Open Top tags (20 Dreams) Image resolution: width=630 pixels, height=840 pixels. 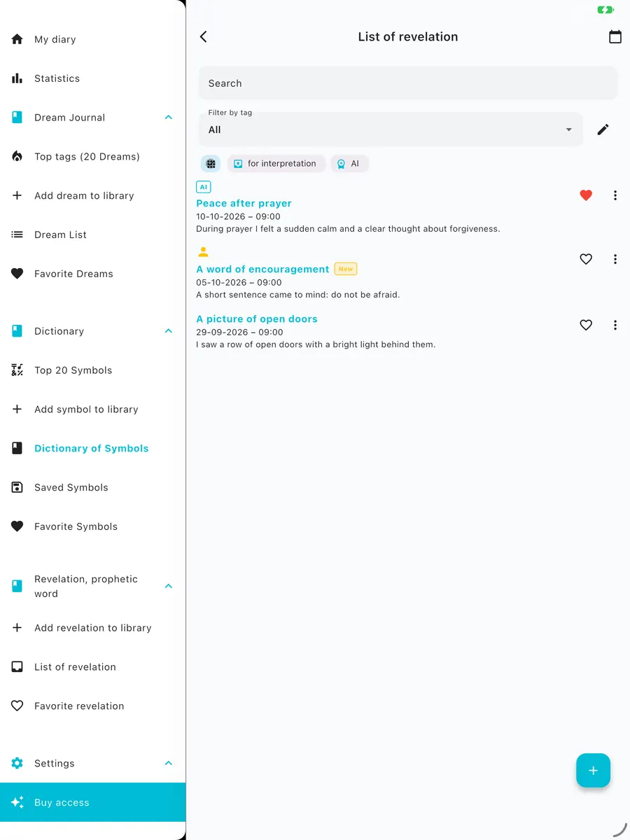(92, 157)
